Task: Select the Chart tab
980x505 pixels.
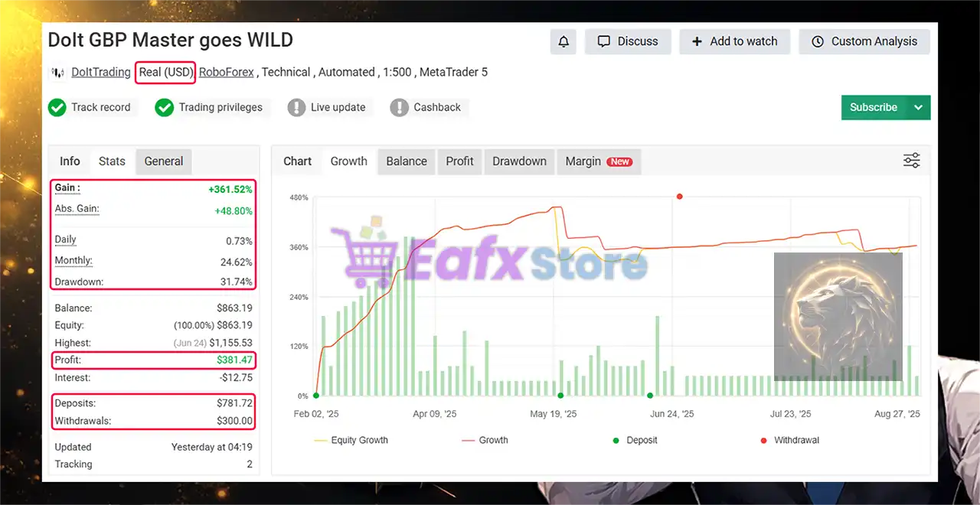Action: tap(297, 161)
